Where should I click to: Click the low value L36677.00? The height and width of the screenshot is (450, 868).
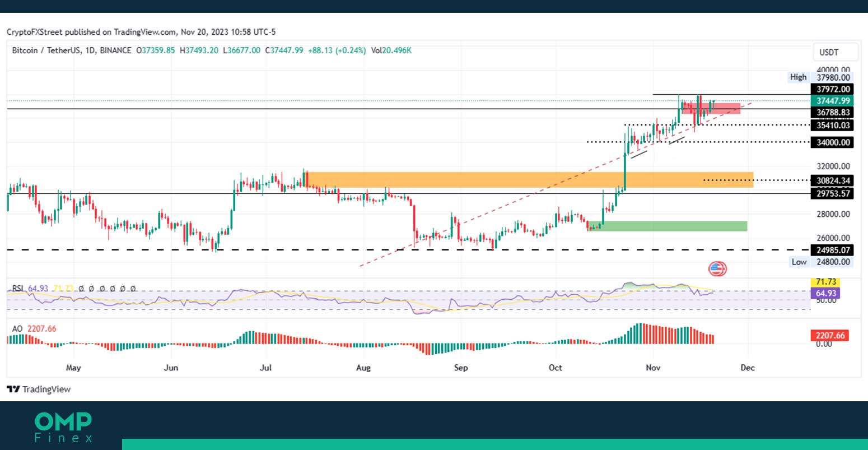[241, 50]
